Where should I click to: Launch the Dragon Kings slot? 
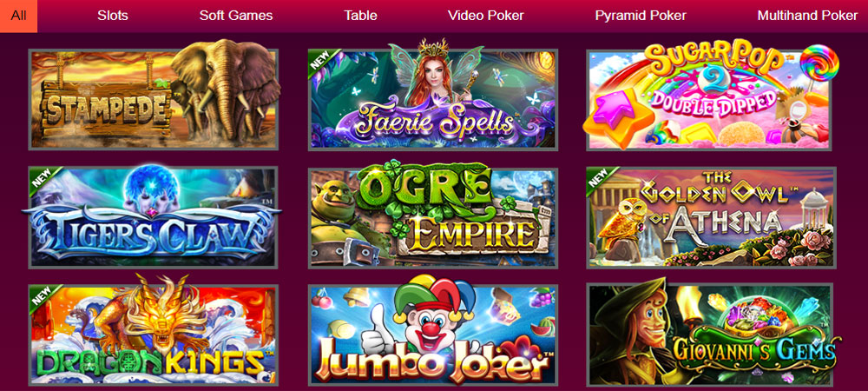tap(154, 335)
